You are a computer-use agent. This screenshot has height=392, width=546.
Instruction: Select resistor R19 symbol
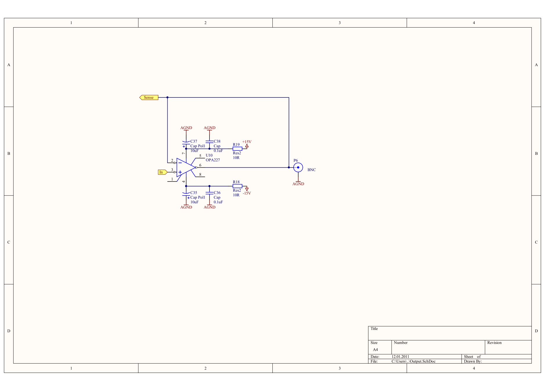click(237, 148)
